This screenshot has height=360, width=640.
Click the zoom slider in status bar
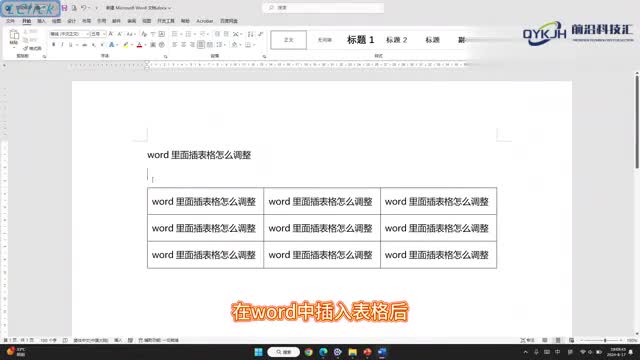tap(605, 340)
